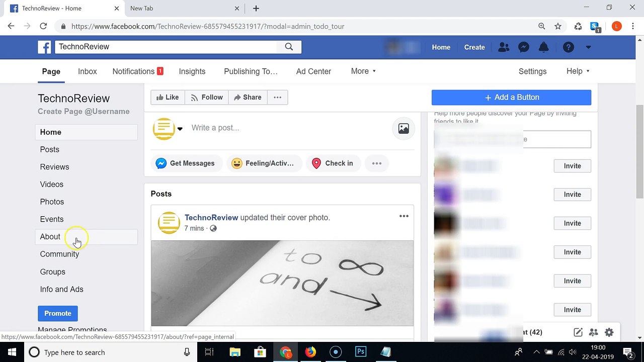Open the Chrome menu three dots
The width and height of the screenshot is (644, 362).
point(633,26)
